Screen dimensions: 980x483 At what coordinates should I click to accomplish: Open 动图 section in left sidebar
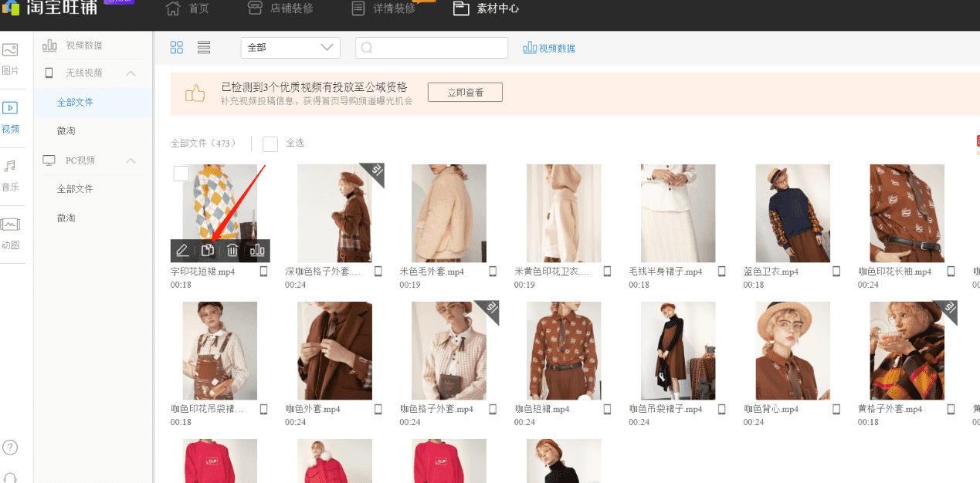(10, 234)
